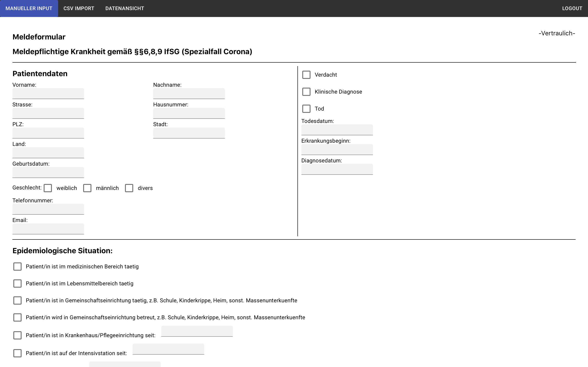Enable the Klinische Diagnose checkbox
This screenshot has height=367, width=588.
coord(306,92)
